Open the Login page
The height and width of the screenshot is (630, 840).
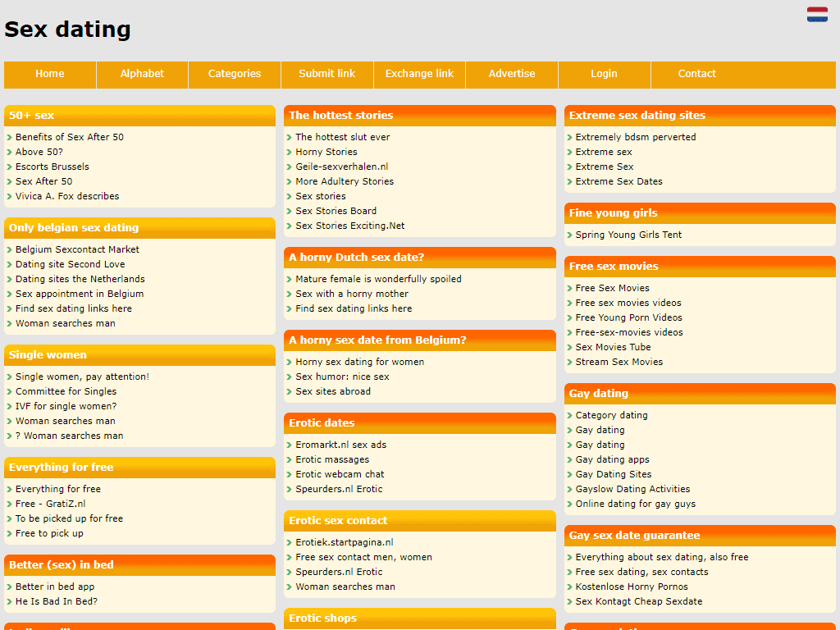click(604, 74)
